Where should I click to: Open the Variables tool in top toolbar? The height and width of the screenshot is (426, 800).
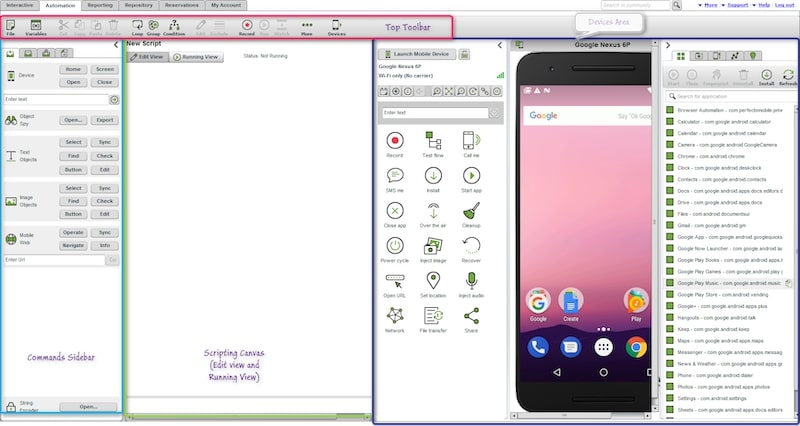pos(36,27)
